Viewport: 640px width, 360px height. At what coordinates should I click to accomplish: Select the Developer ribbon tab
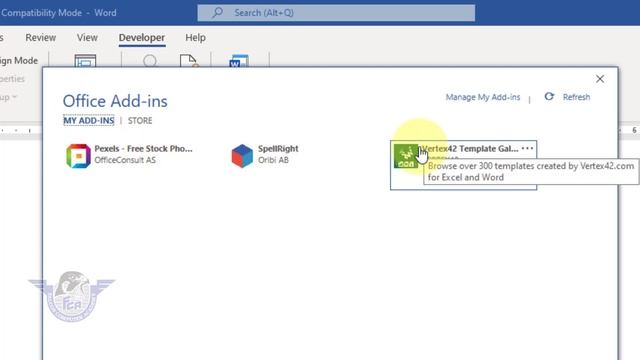pyautogui.click(x=142, y=38)
